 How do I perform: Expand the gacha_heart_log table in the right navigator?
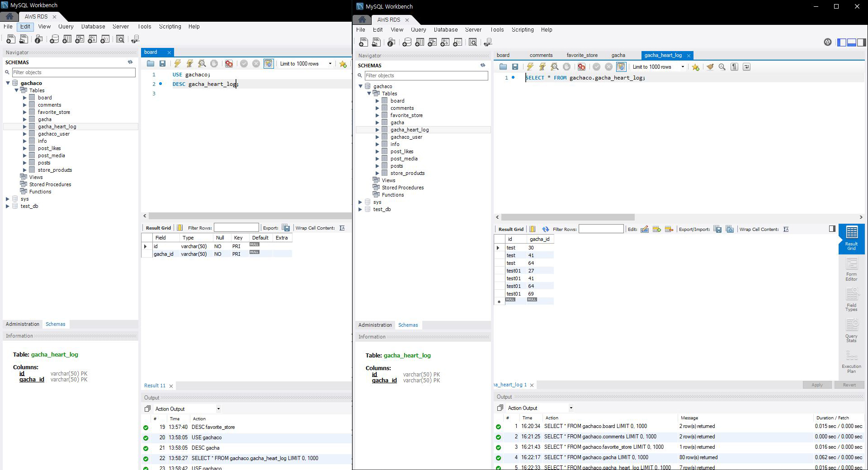pos(377,130)
